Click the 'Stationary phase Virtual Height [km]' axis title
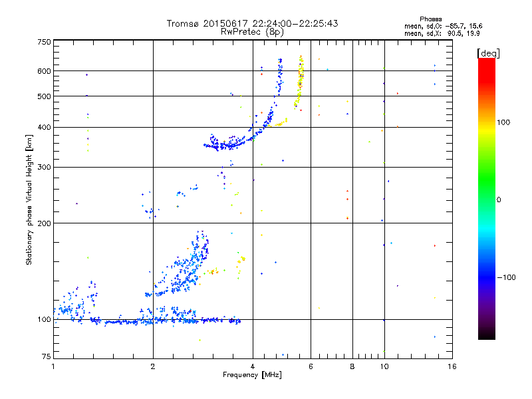Image resolution: width=532 pixels, height=399 pixels. [29, 199]
